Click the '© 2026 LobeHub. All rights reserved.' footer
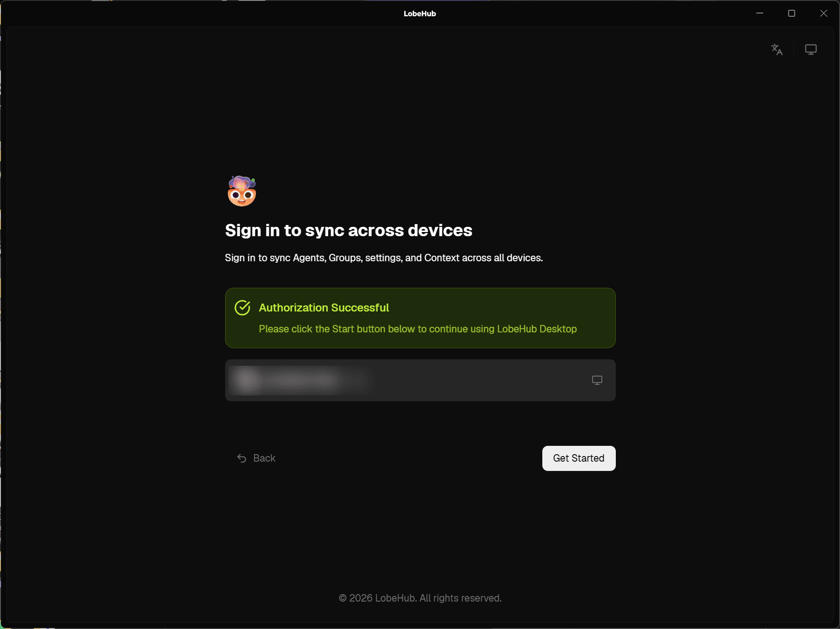The height and width of the screenshot is (629, 840). [420, 598]
